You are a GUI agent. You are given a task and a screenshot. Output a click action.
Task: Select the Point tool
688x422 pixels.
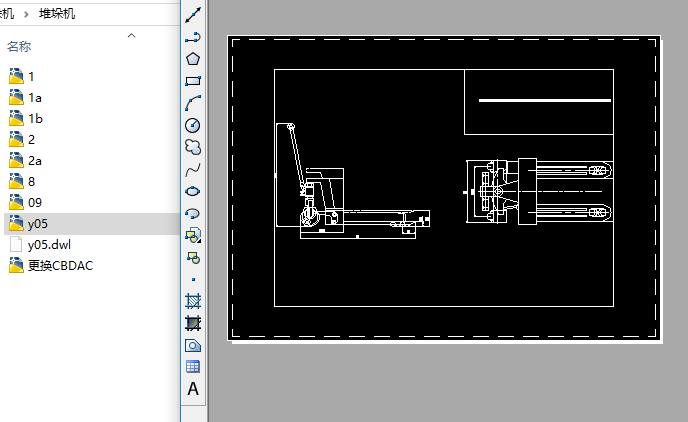(x=193, y=279)
